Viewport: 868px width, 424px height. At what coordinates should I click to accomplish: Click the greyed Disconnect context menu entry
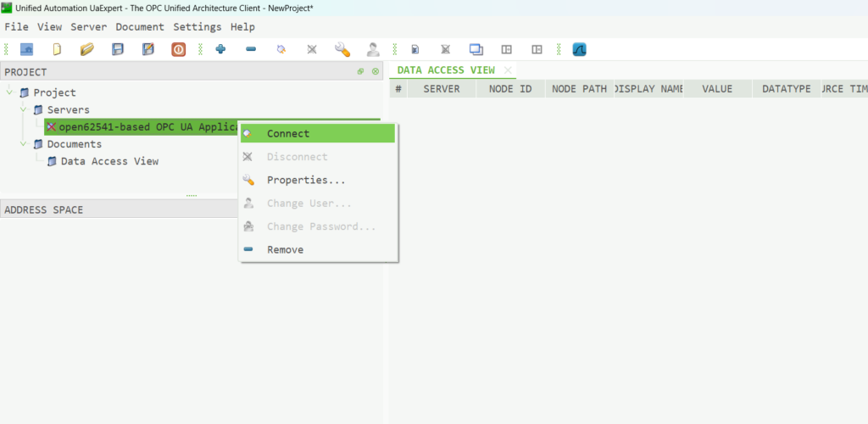(x=318, y=157)
